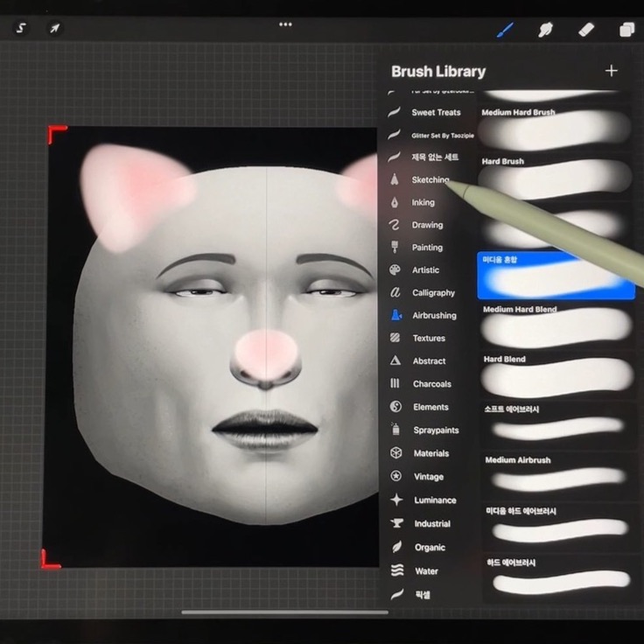Viewport: 644px width, 644px height.
Task: Click the Painting brush icon
Action: pyautogui.click(x=395, y=247)
